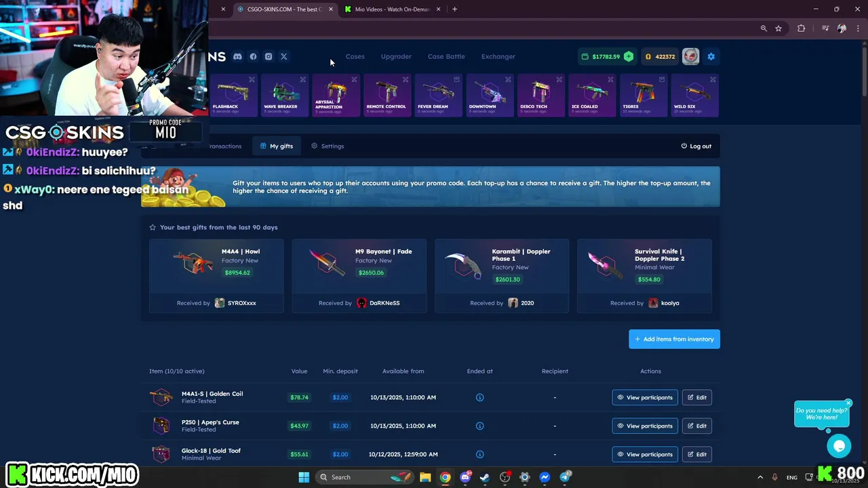The width and height of the screenshot is (868, 488).
Task: Open recipient SYROXxxx profile
Action: 235,303
